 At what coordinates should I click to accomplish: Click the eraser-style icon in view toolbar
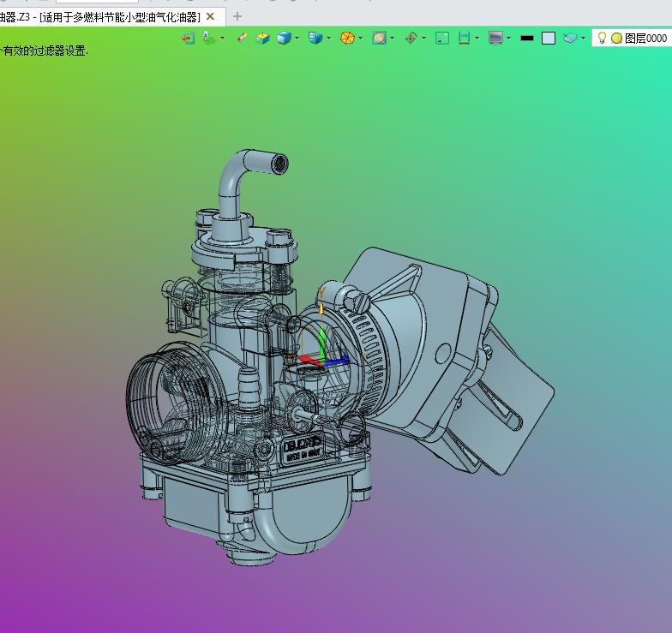[242, 38]
